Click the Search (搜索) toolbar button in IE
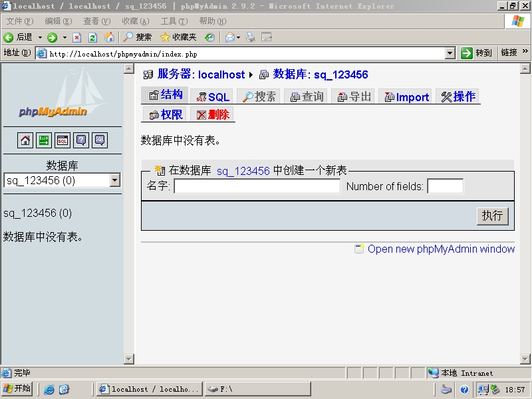The image size is (532, 399). click(138, 37)
